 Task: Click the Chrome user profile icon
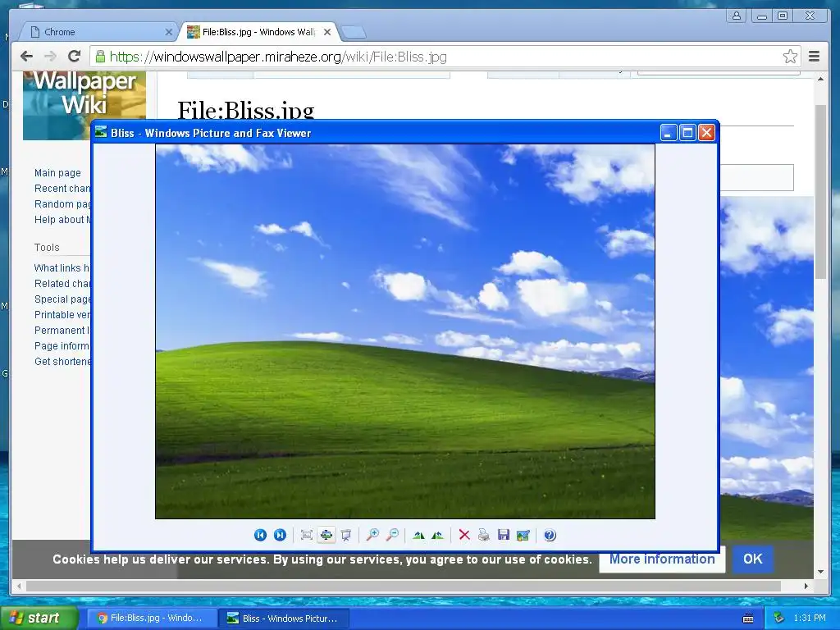pyautogui.click(x=737, y=16)
